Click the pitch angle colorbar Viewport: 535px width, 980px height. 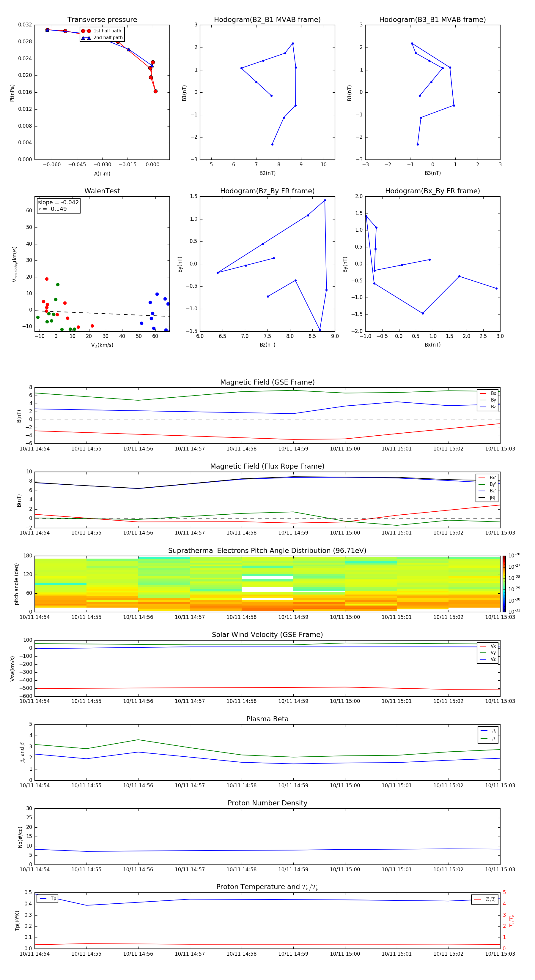[x=504, y=584]
